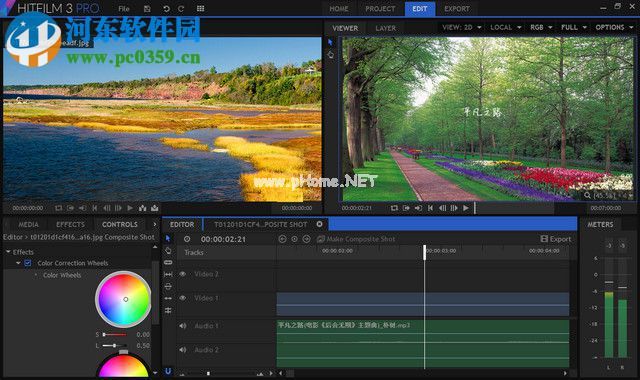Click timeline previous keyframe button

click(282, 239)
